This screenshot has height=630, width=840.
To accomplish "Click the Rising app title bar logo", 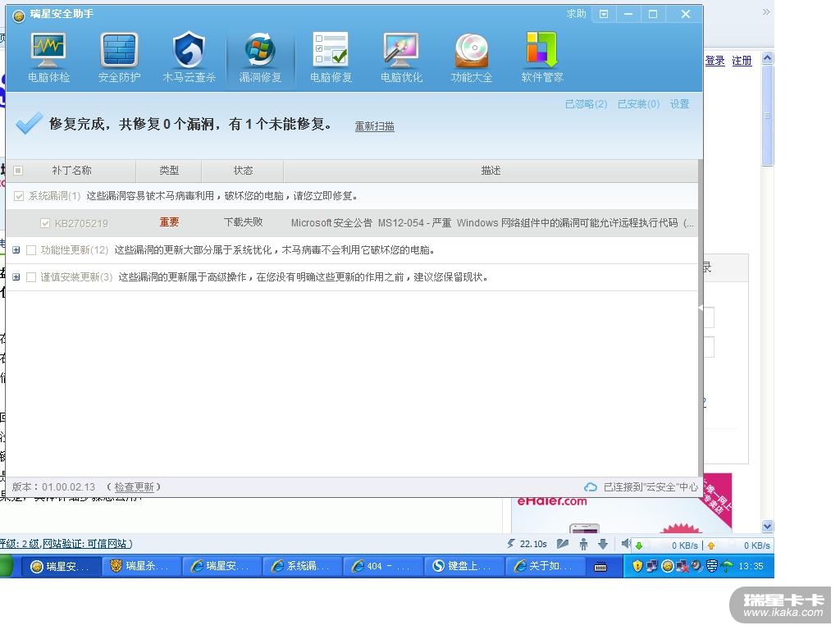I will [19, 16].
